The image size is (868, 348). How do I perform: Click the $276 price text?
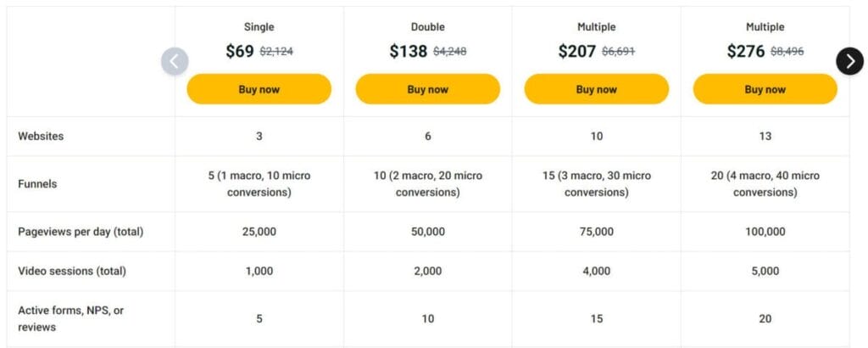click(746, 52)
